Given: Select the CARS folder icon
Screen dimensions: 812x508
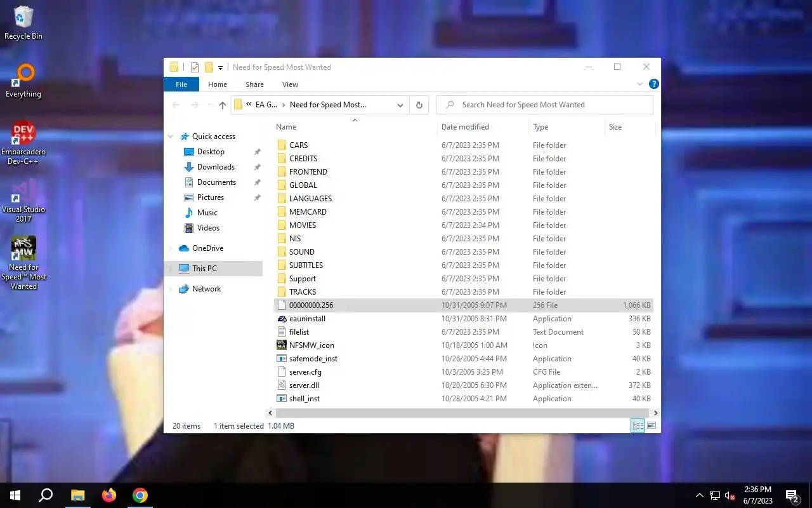Looking at the screenshot, I should 282,145.
